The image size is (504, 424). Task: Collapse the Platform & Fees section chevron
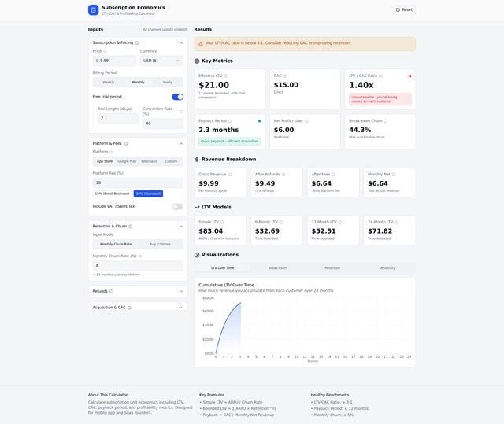[181, 143]
